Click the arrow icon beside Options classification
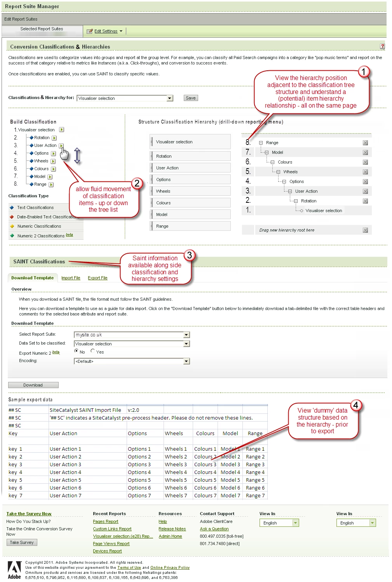Screen dimensions: 392x582 [x=54, y=153]
